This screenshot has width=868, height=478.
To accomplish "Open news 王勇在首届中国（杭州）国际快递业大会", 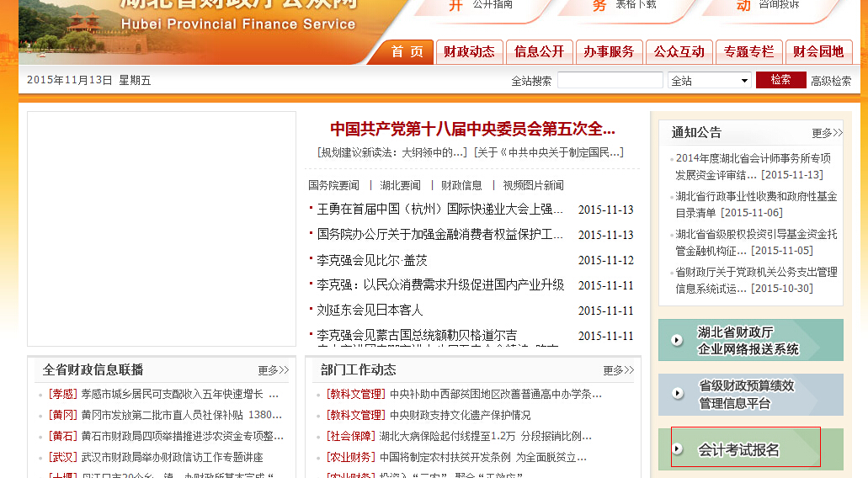I will coord(440,209).
